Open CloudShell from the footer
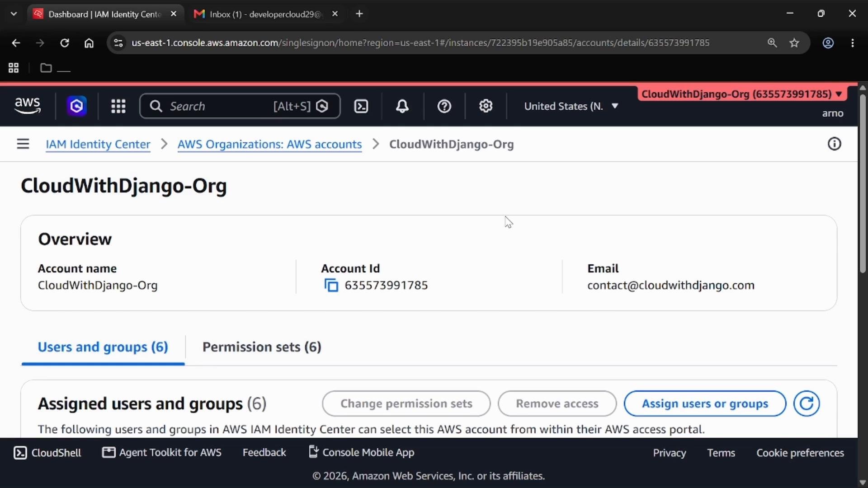This screenshot has width=868, height=488. point(47,453)
